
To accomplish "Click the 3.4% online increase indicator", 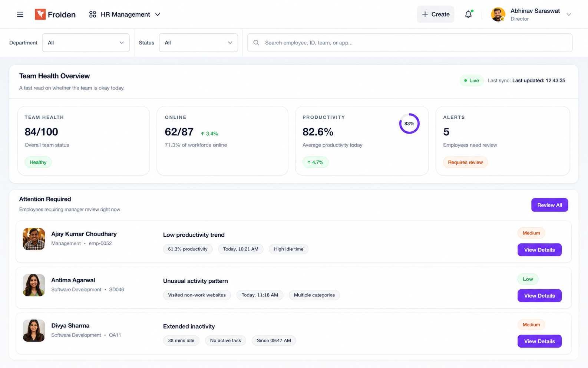I will [x=209, y=134].
